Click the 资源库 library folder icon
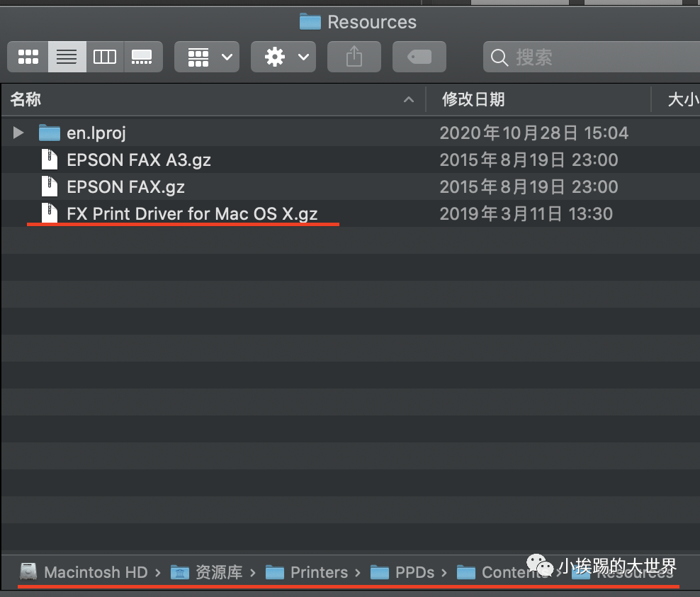 tap(180, 572)
